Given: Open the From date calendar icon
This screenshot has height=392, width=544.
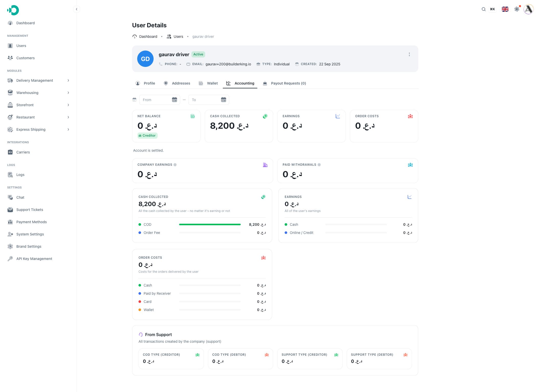Looking at the screenshot, I should pyautogui.click(x=175, y=100).
